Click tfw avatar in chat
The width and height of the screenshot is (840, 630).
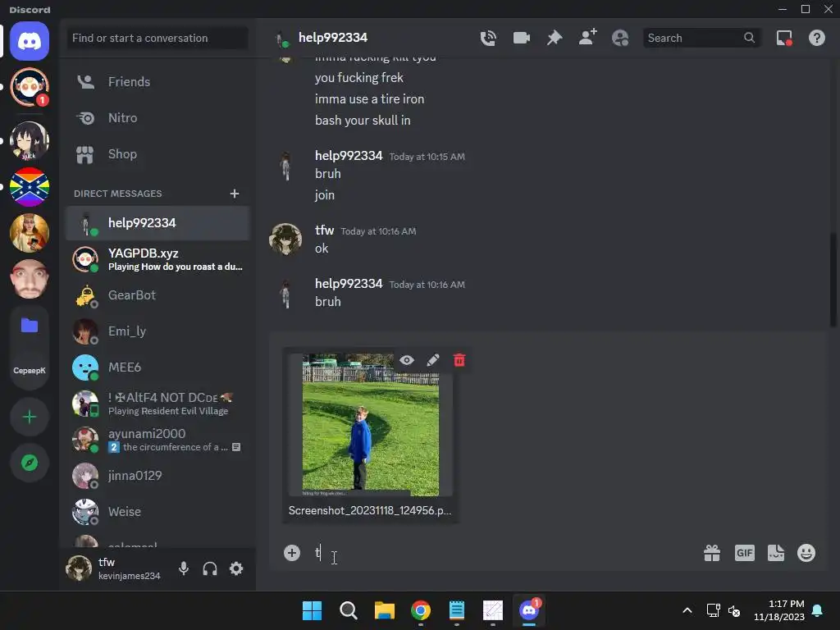(285, 239)
